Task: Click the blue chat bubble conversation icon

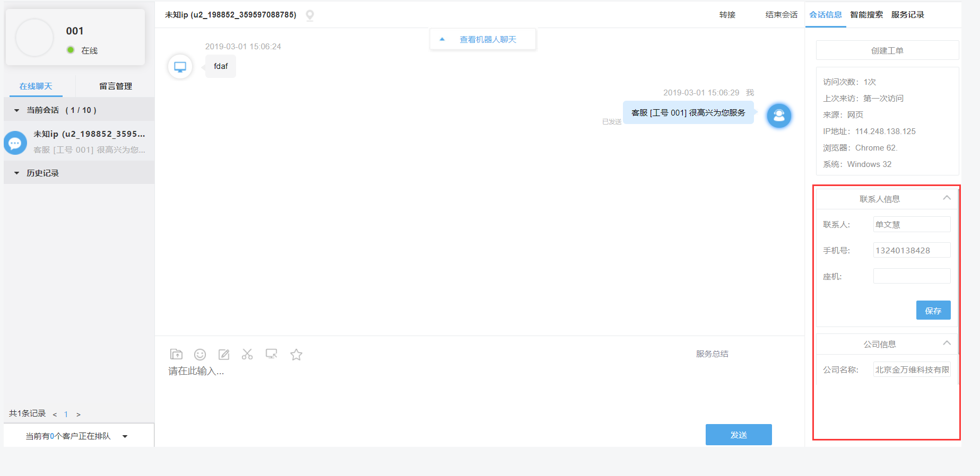Action: coord(15,143)
